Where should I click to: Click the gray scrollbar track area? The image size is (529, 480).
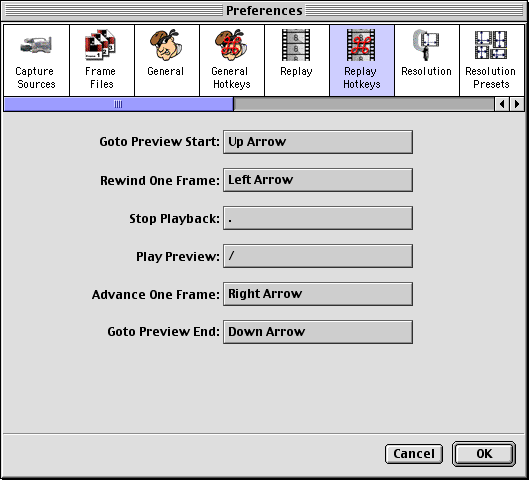[x=364, y=104]
